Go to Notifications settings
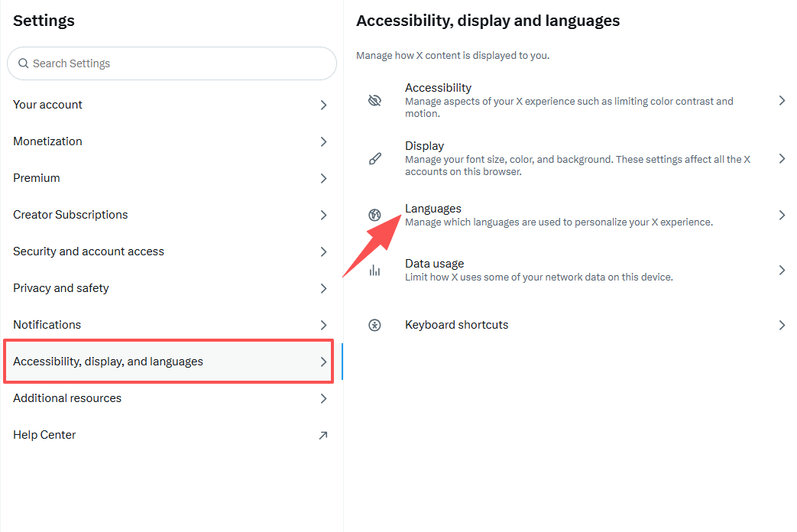 171,325
